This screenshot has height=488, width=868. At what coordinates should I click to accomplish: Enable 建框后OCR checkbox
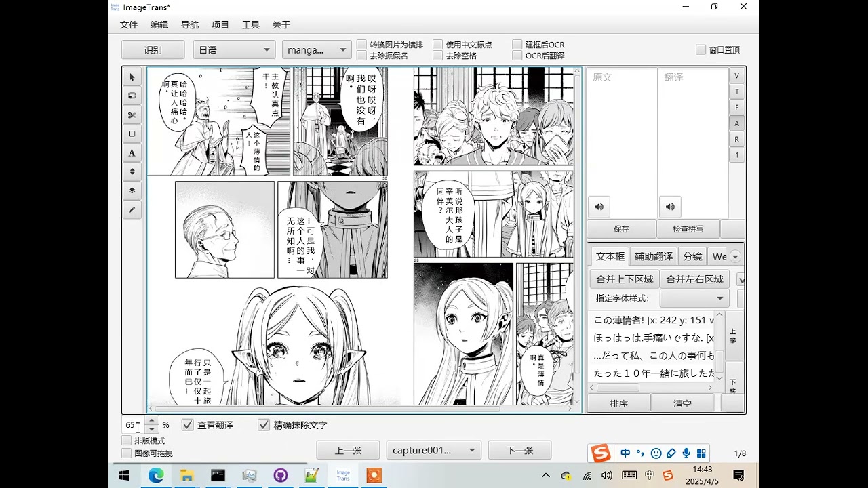coord(518,45)
